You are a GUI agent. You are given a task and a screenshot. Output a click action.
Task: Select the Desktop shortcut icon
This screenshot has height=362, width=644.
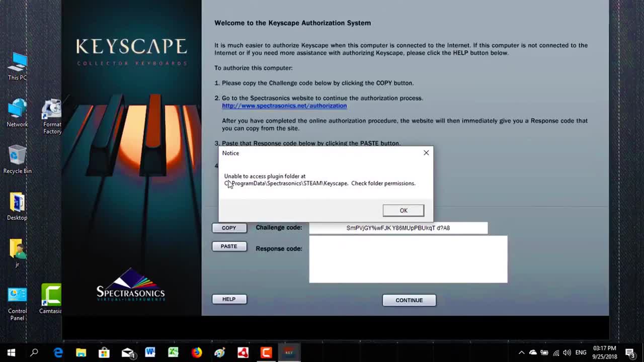coord(17,207)
